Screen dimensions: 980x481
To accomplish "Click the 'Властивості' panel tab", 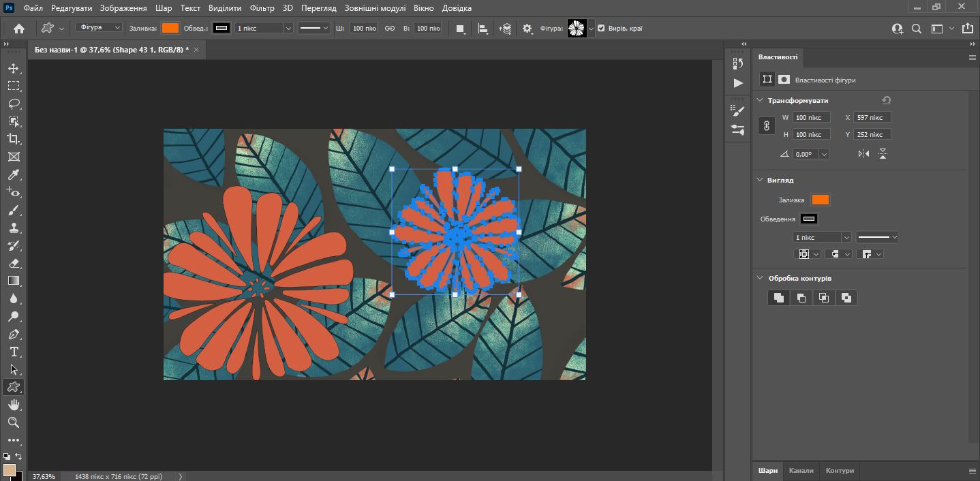I will point(778,57).
